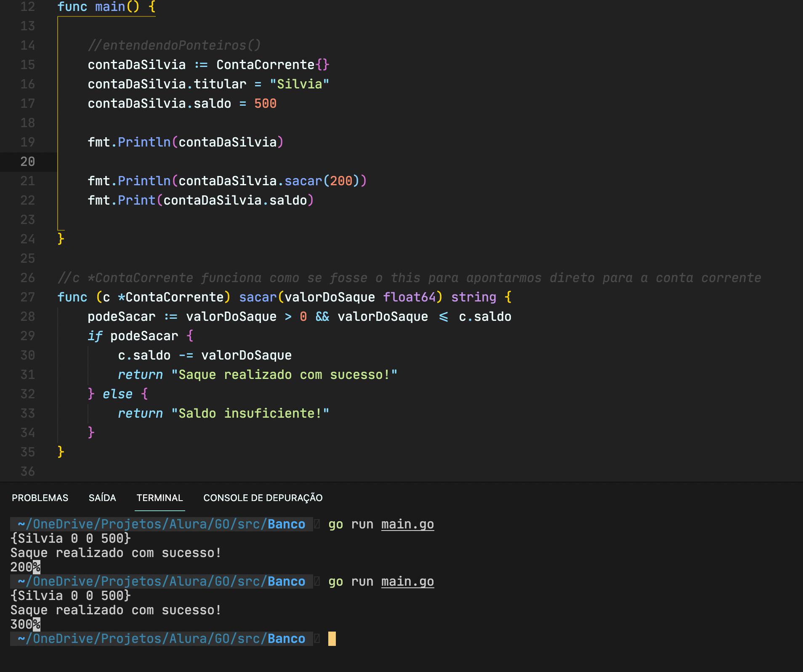The image size is (803, 672).
Task: Click the terminal output '200%'
Action: (25, 567)
